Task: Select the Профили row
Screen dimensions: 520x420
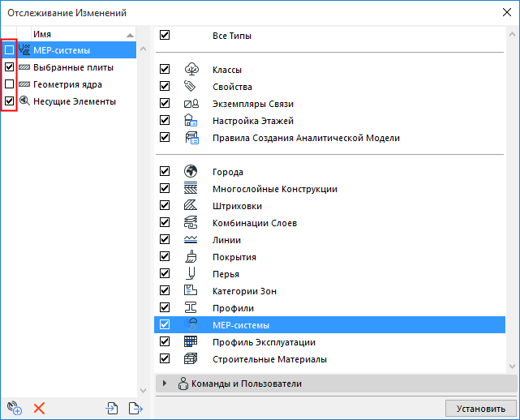Action: coord(329,307)
